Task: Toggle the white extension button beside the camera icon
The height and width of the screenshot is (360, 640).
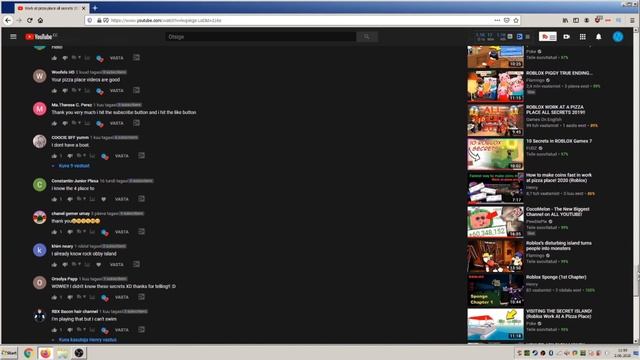Action: [548, 37]
